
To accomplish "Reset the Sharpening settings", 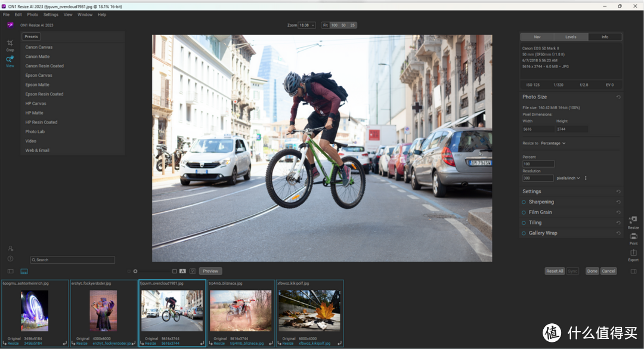I will click(618, 202).
